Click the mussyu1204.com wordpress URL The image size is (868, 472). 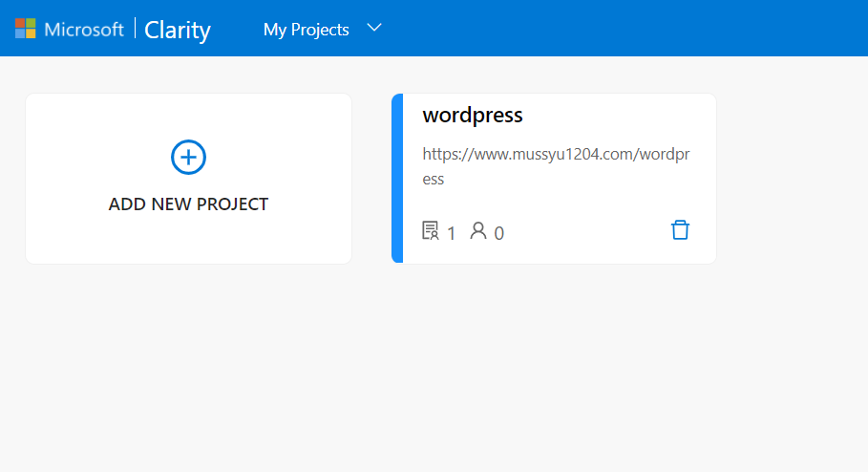[556, 166]
